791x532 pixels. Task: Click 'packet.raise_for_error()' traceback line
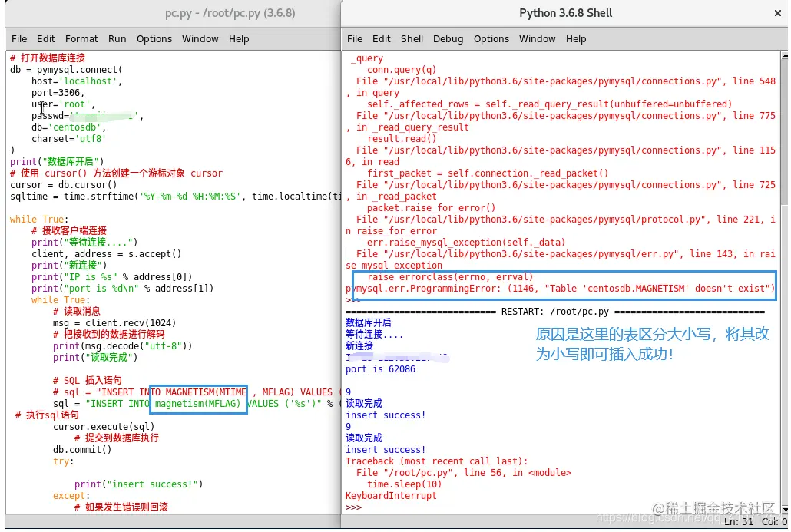coord(431,208)
